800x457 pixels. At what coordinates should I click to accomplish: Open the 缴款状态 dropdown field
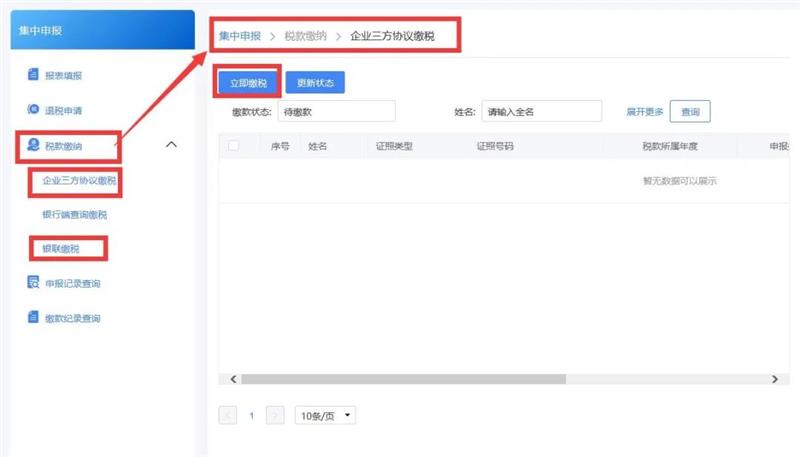pos(339,111)
